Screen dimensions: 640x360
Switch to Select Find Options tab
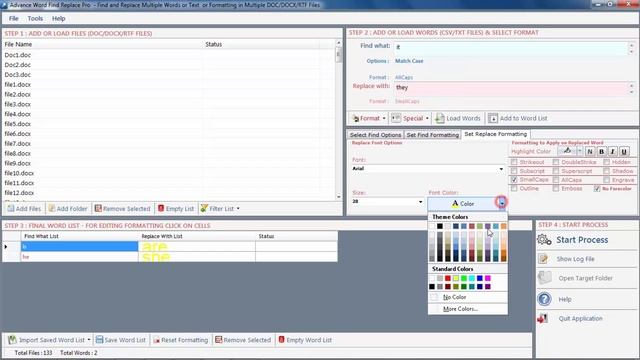[376, 135]
